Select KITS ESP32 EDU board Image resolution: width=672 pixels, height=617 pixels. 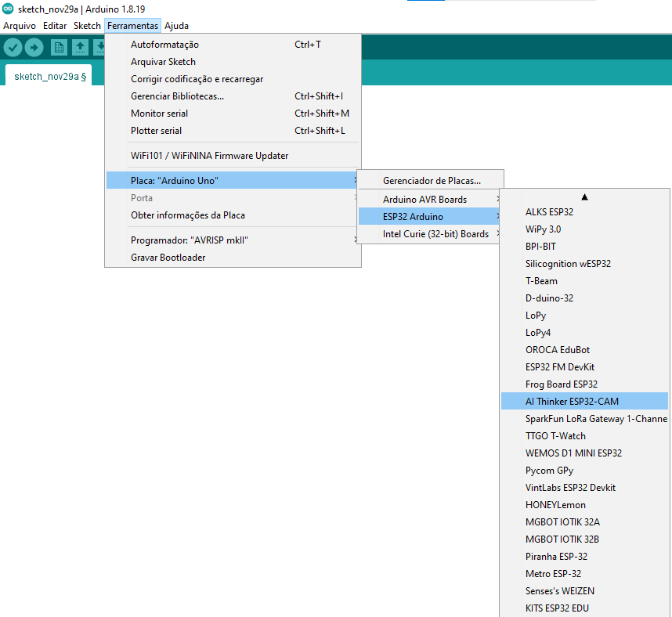click(584, 608)
